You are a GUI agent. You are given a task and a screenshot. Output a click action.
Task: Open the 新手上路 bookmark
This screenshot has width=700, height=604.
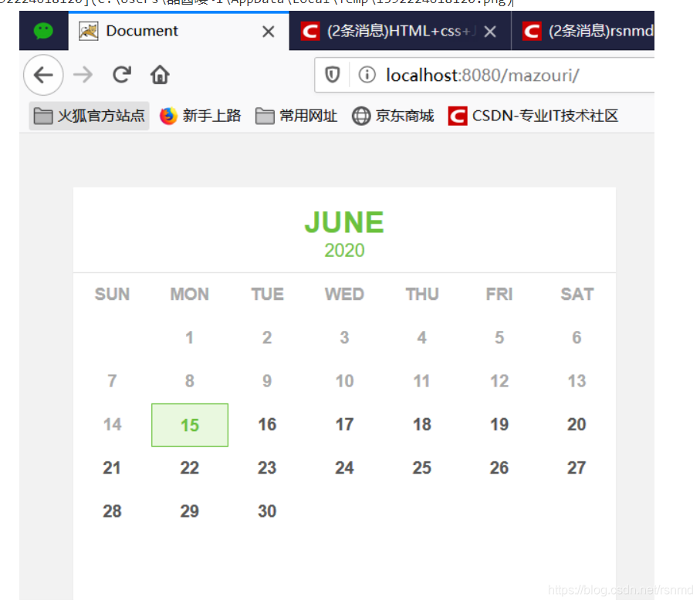201,116
